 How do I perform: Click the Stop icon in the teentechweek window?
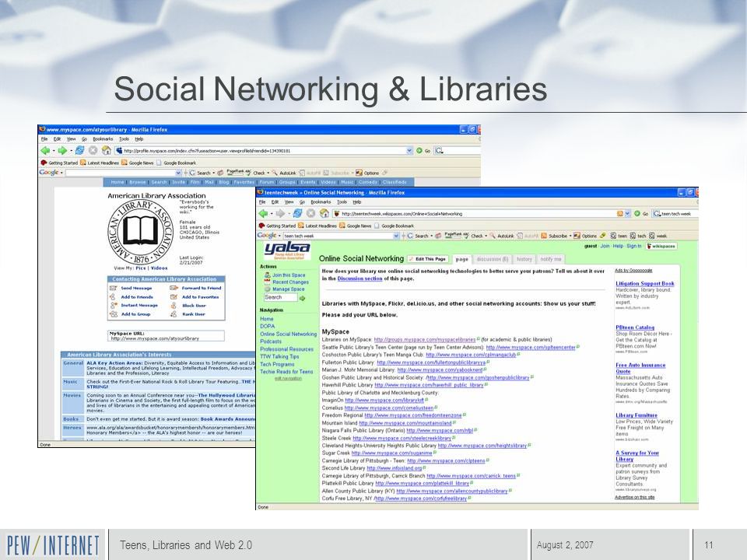[310, 213]
